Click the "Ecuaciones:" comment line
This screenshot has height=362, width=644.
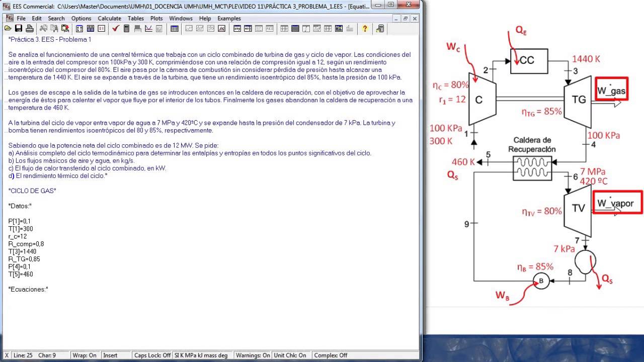click(x=28, y=290)
